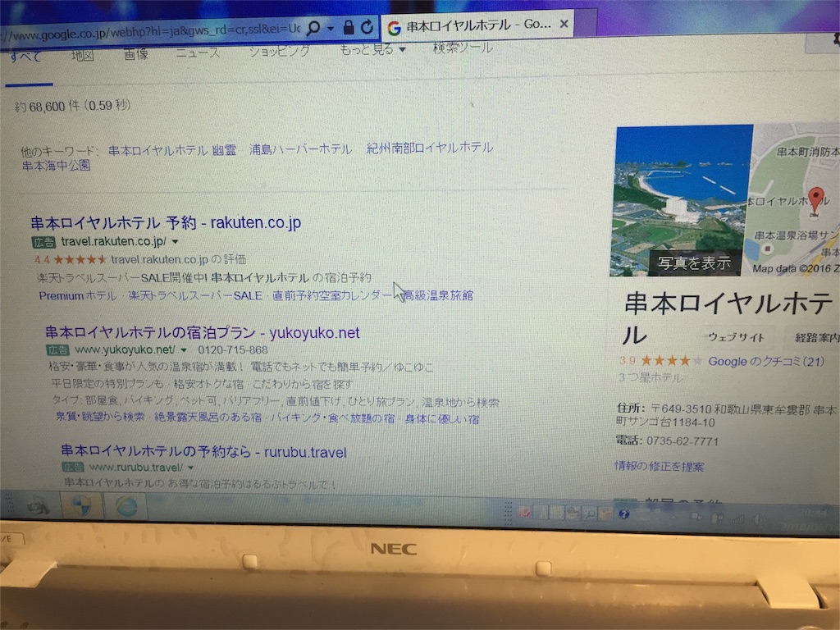Click related keyword 浦島ハーバーホテル

point(300,149)
